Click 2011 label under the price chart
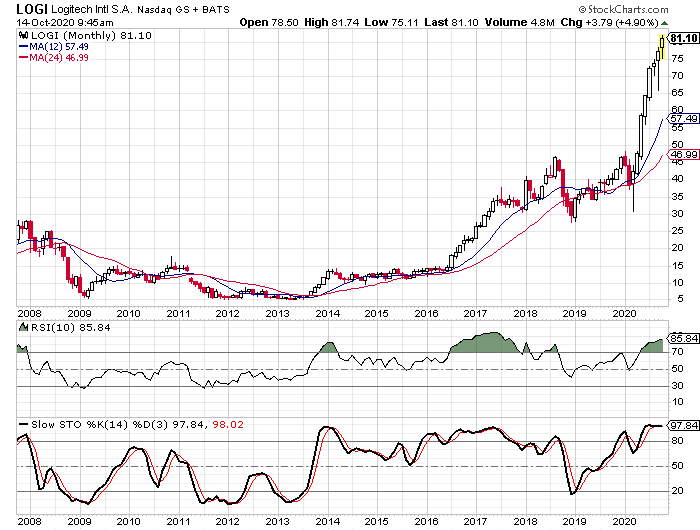This screenshot has width=700, height=530. point(179,314)
